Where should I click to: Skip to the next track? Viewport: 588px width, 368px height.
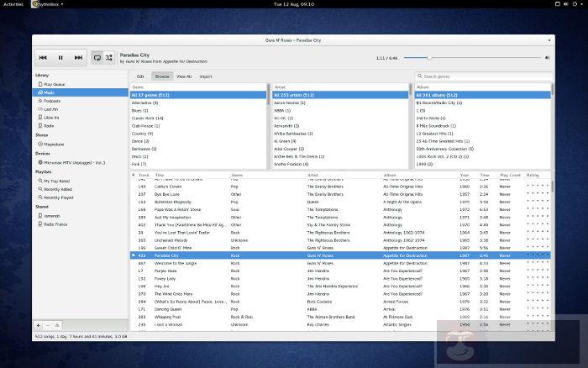coord(78,58)
